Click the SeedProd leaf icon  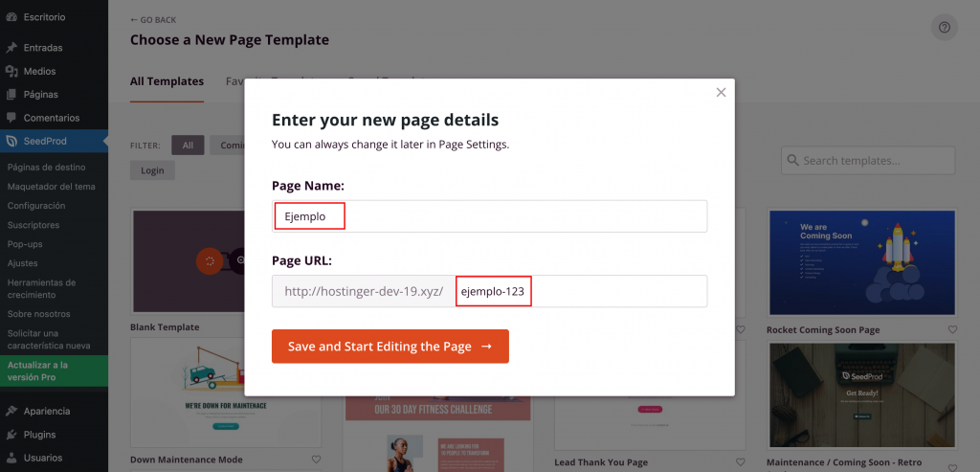pos(11,142)
